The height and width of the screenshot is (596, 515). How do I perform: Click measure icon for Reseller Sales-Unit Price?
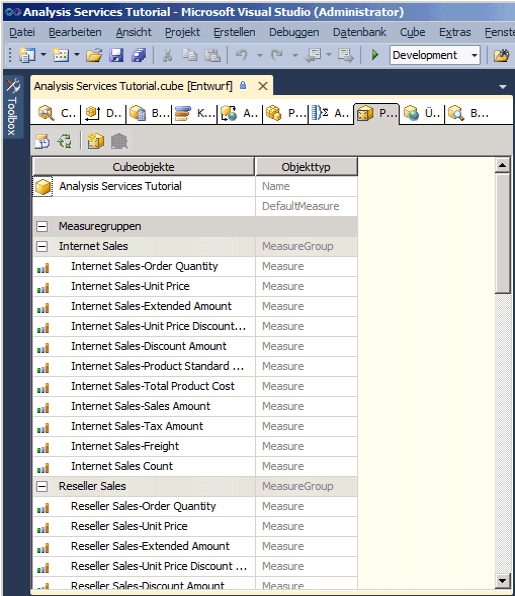43,527
